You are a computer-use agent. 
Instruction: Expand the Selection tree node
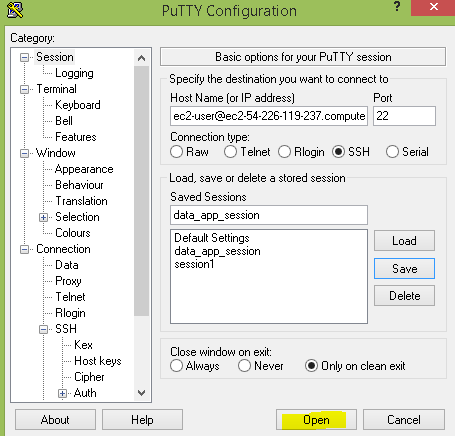tap(43, 217)
